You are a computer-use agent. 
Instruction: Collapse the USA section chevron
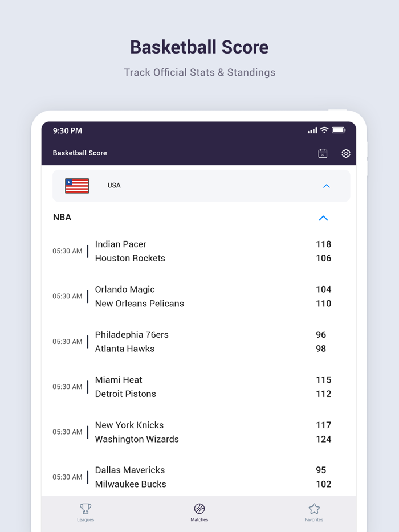[326, 186]
